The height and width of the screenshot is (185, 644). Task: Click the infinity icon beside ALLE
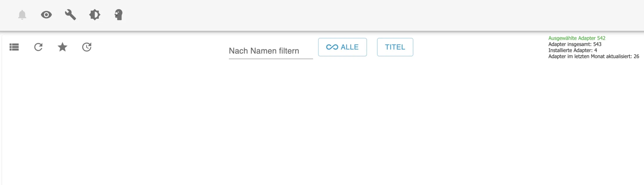pyautogui.click(x=332, y=47)
